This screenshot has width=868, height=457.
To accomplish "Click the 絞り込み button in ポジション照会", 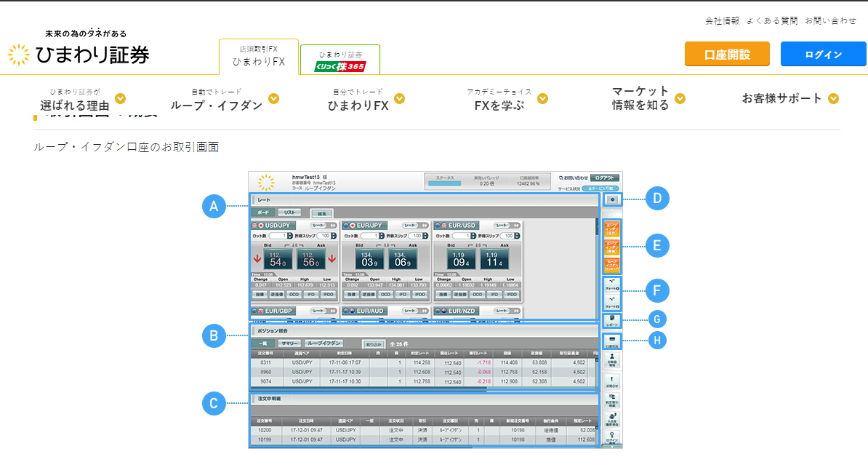I will 373,344.
